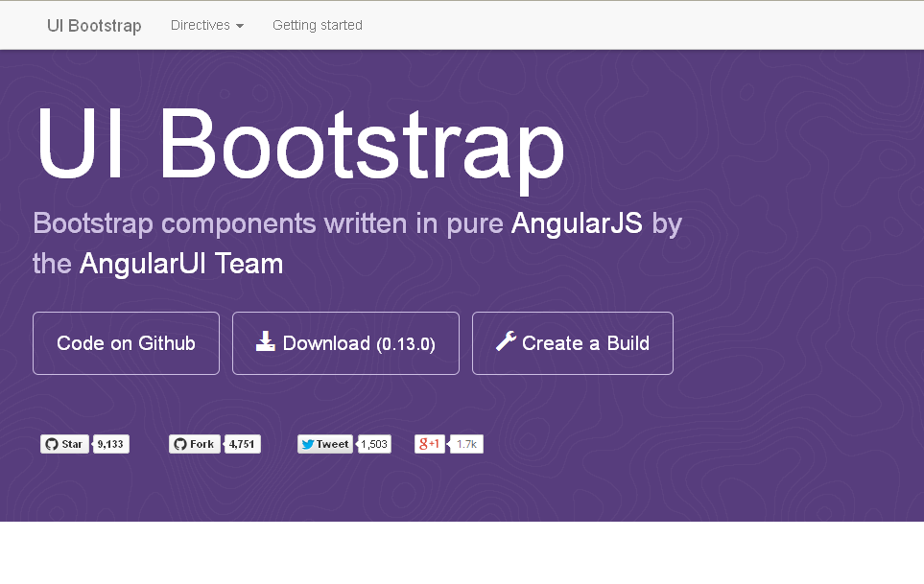View the 9,133 stargazers count
The height and width of the screenshot is (584, 924).
[x=110, y=444]
